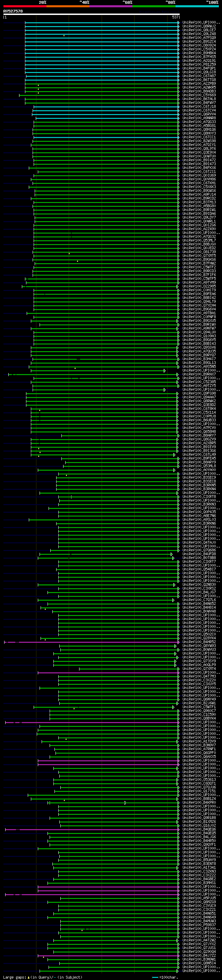
Task: View the match UniRef100_B9FEA5
Action: [x=199, y=458]
